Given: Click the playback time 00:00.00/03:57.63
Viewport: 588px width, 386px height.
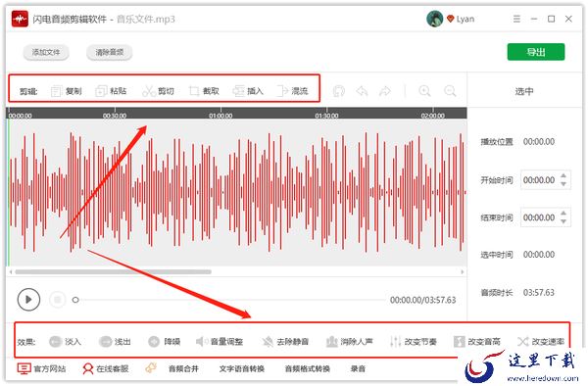Looking at the screenshot, I should (x=423, y=300).
